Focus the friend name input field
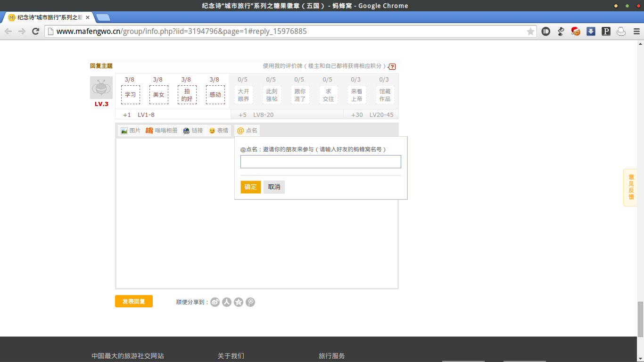 click(321, 162)
